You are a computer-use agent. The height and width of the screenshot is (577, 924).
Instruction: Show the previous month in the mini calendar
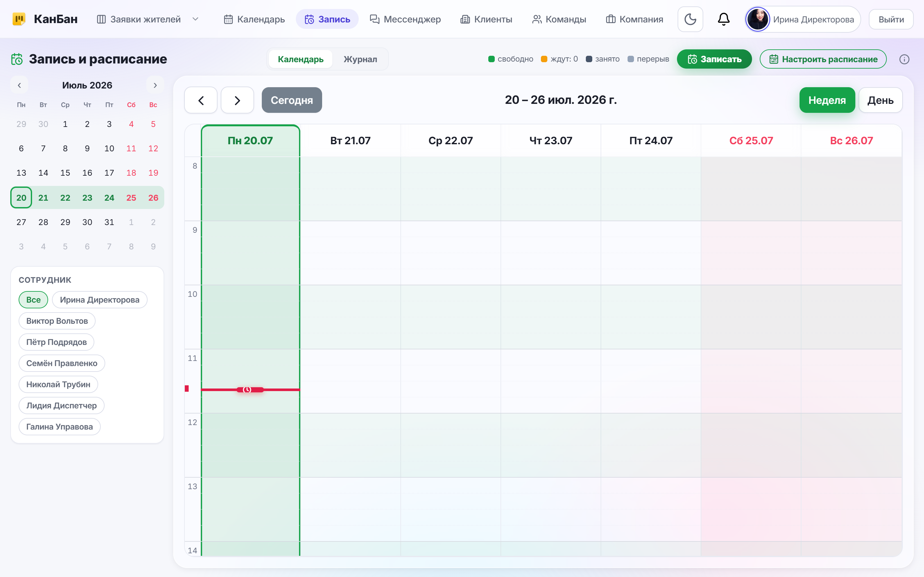click(19, 85)
